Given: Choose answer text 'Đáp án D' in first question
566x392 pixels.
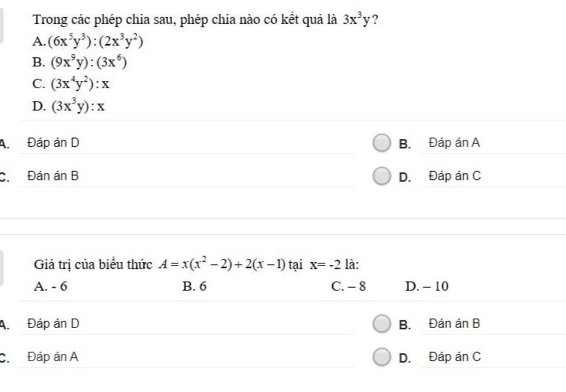Looking at the screenshot, I should (x=54, y=143).
